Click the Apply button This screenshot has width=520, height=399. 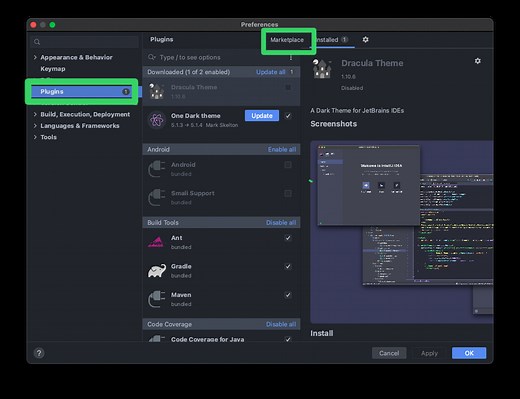click(429, 353)
